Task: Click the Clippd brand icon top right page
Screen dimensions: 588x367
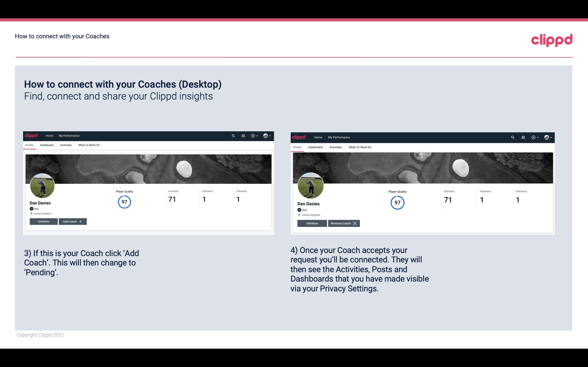Action: click(552, 40)
